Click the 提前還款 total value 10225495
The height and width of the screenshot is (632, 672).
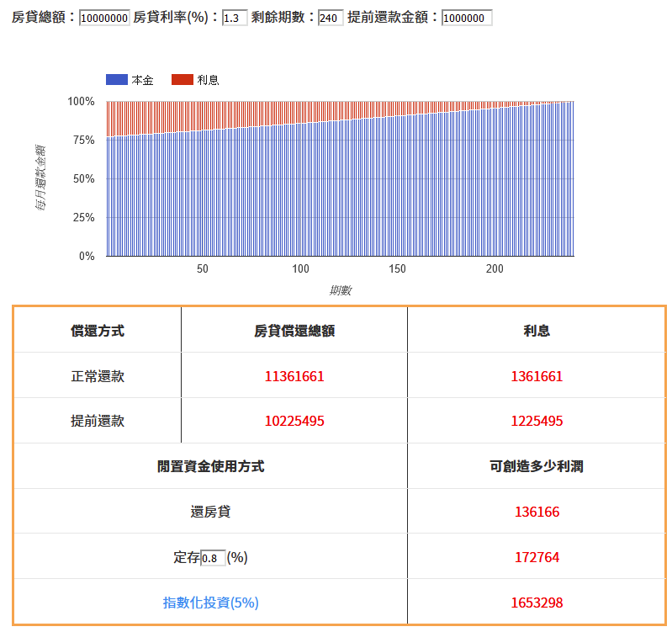[294, 421]
